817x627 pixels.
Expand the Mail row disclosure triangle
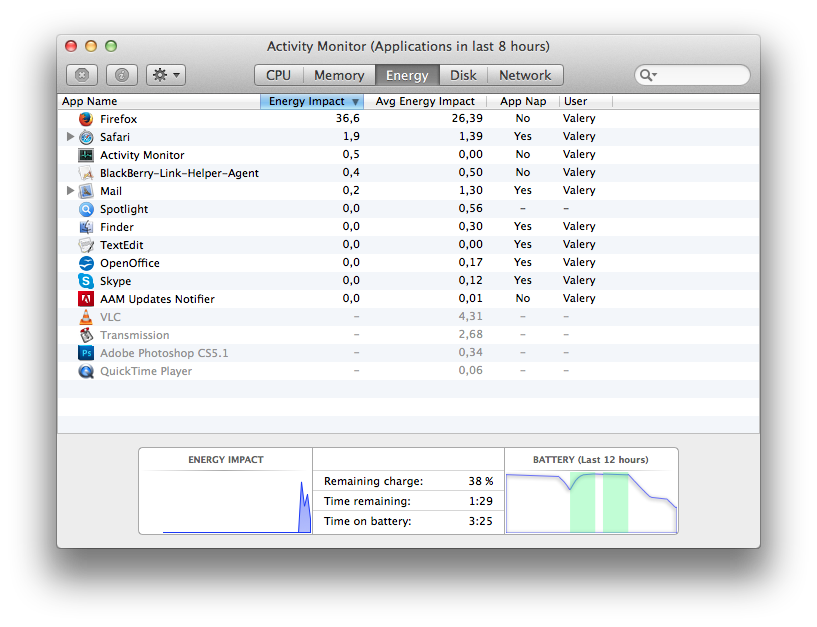[x=70, y=191]
